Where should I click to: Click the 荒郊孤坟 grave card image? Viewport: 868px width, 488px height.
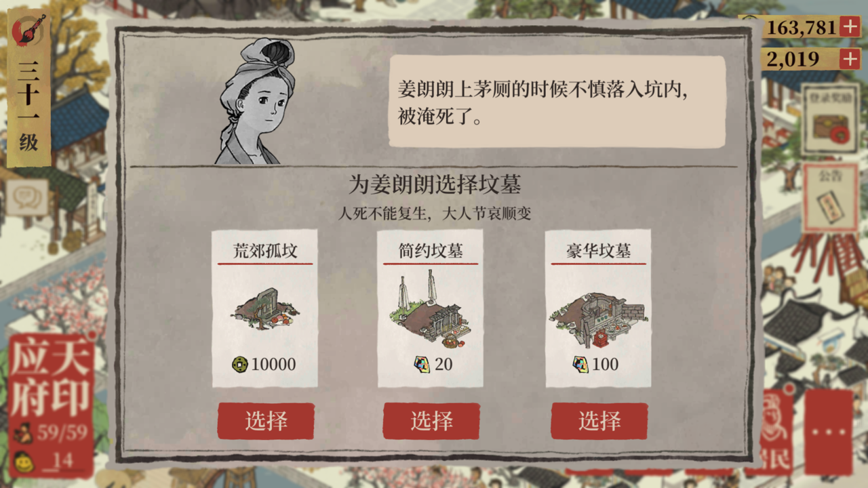point(264,308)
